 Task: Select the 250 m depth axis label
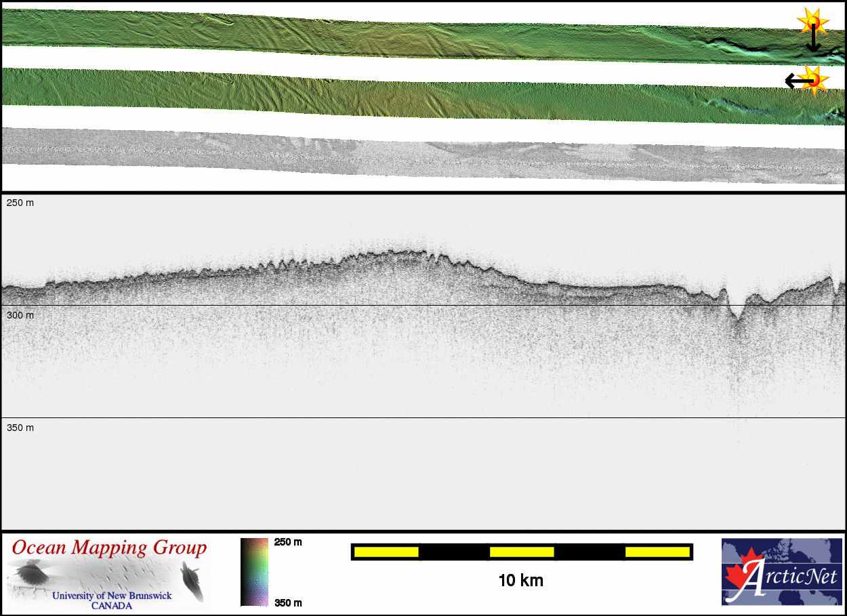point(20,203)
